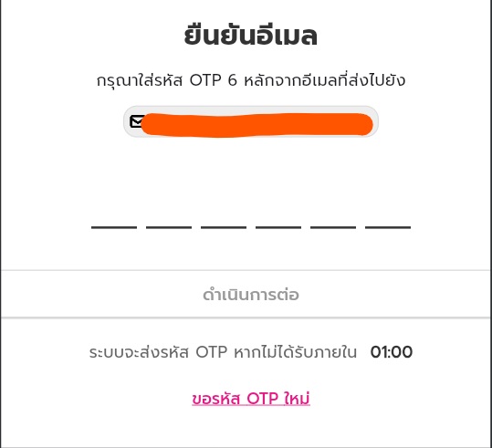Screen dimensions: 492x448
Task: Click the envelope icon in the email chip
Action: pos(137,121)
